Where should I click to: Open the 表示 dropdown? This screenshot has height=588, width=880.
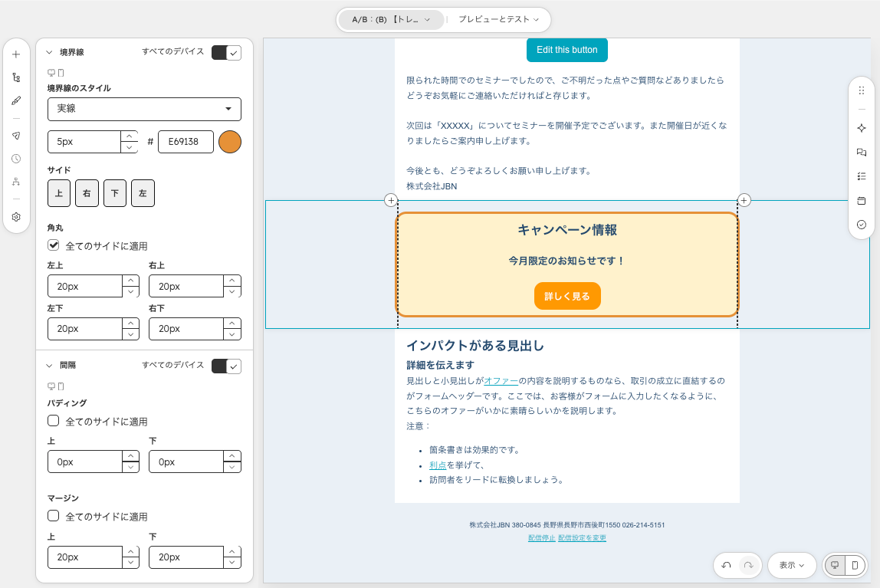click(x=791, y=565)
